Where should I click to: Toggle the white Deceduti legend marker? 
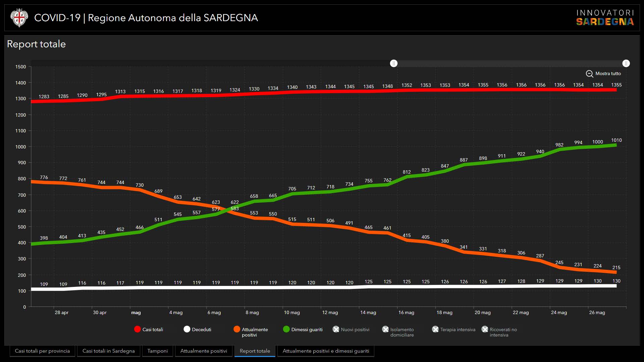[x=187, y=329]
